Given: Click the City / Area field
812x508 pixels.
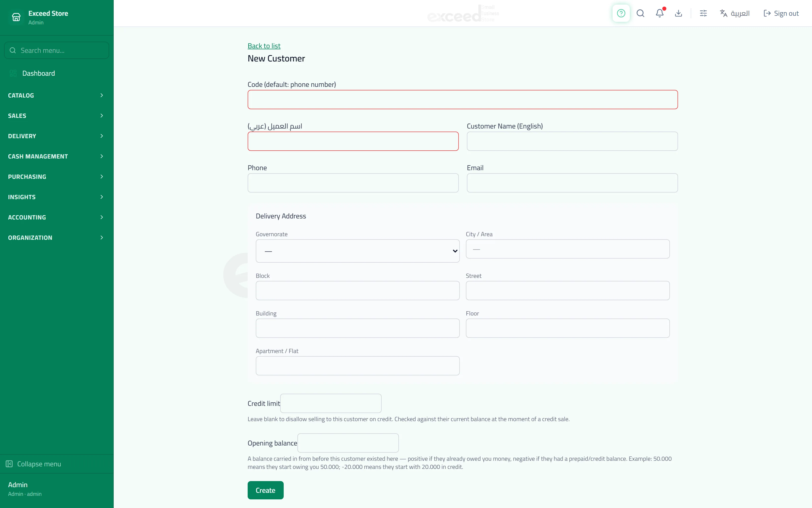Looking at the screenshot, I should click(567, 249).
